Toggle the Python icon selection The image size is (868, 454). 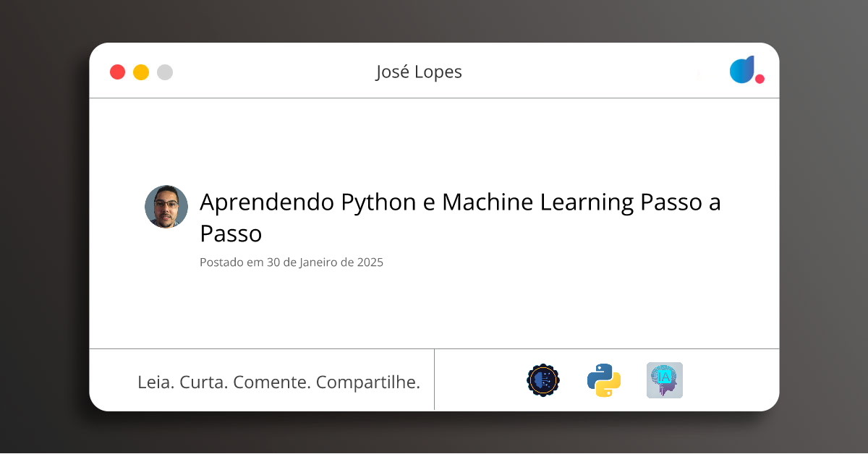tap(603, 380)
